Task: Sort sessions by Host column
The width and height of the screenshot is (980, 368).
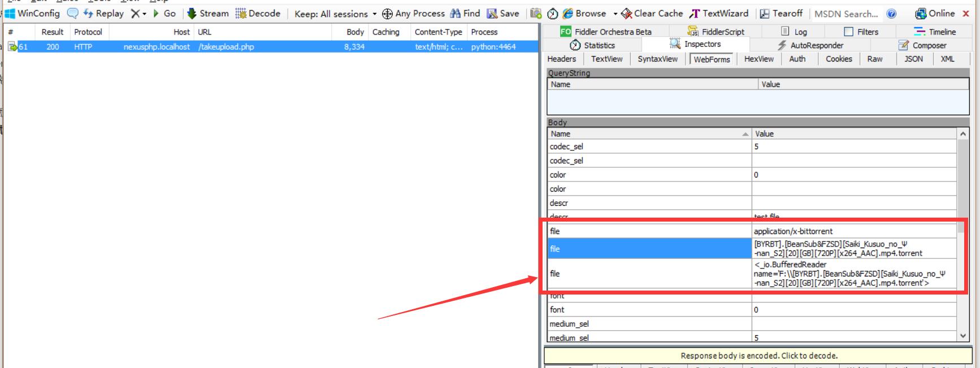Action: 151,32
